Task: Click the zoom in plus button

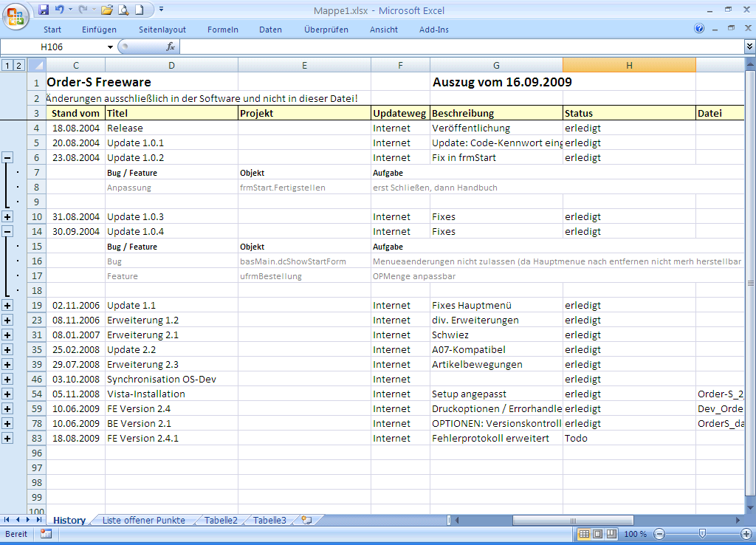Action: pyautogui.click(x=746, y=534)
